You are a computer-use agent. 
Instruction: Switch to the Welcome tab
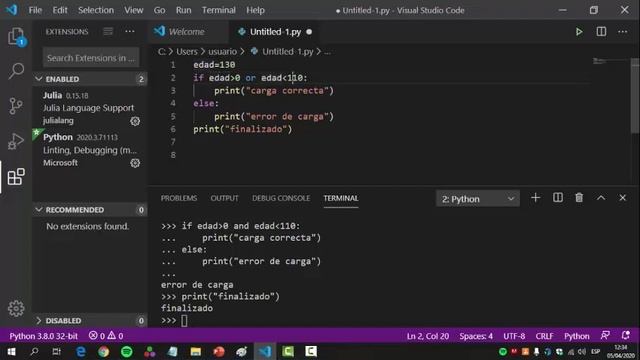(187, 31)
